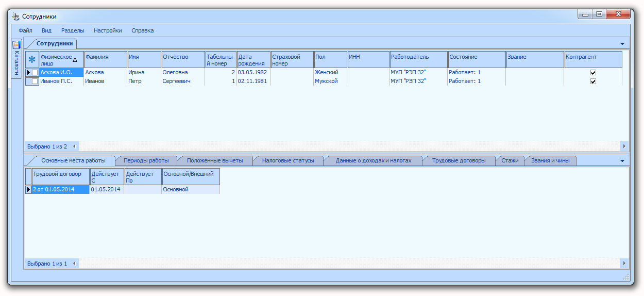Click the Табельный номер column header
The height and width of the screenshot is (296, 644).
click(221, 59)
